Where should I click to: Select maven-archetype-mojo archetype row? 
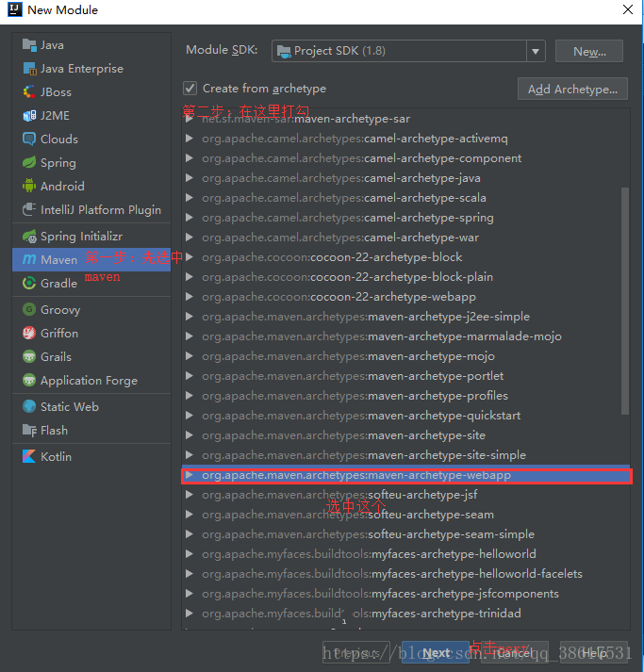(405, 356)
